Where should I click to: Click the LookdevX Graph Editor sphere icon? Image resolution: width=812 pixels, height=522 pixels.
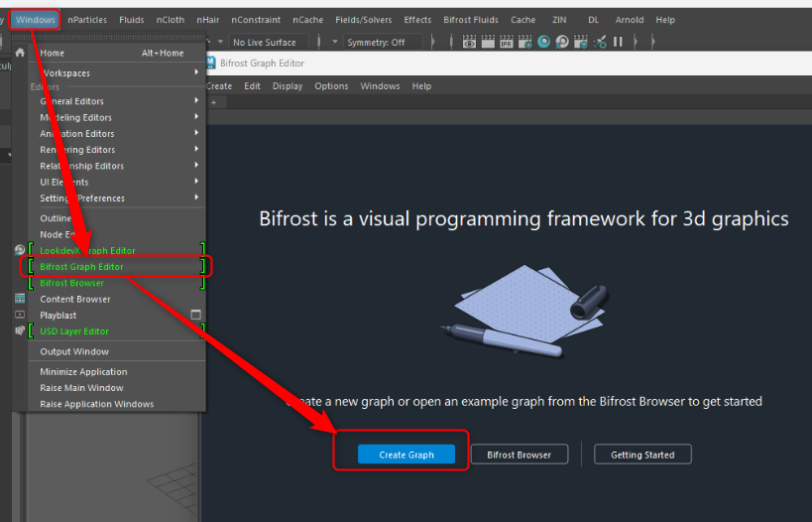(x=20, y=250)
